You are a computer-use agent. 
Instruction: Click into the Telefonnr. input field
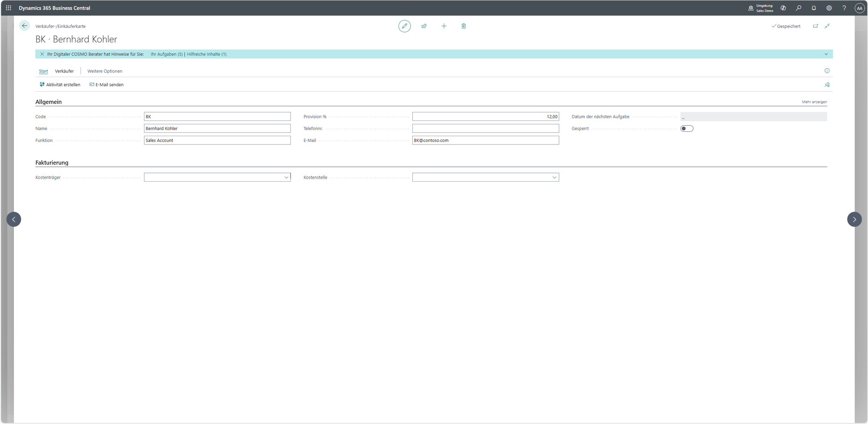[x=485, y=128]
